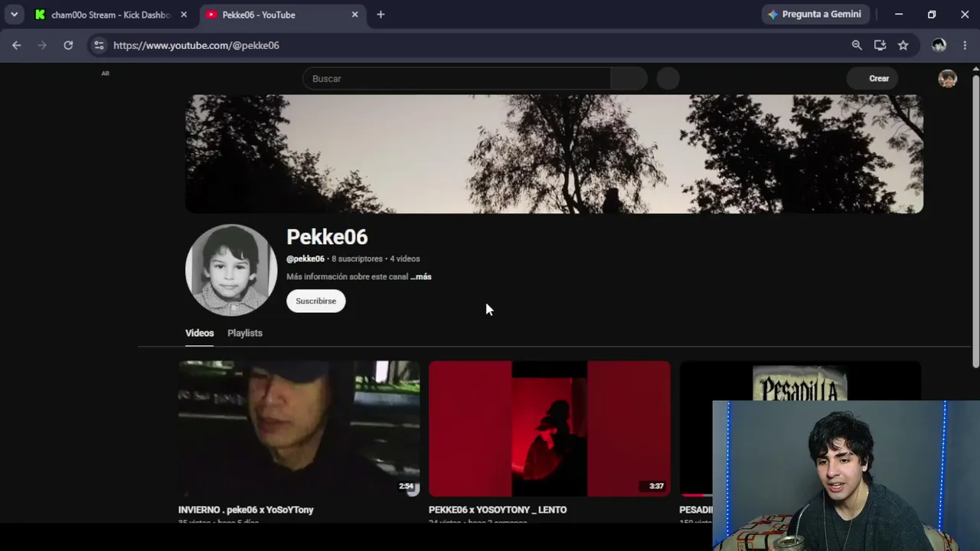980x551 pixels.
Task: Open the Chrome tab search dropdown
Action: tap(14, 15)
